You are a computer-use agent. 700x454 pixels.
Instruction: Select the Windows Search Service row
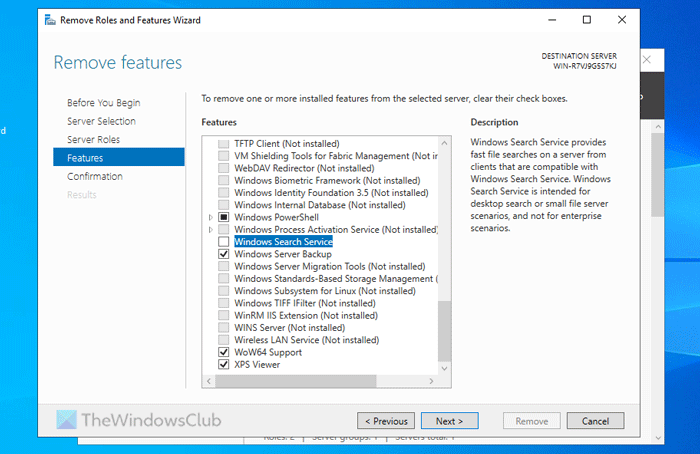click(x=283, y=242)
